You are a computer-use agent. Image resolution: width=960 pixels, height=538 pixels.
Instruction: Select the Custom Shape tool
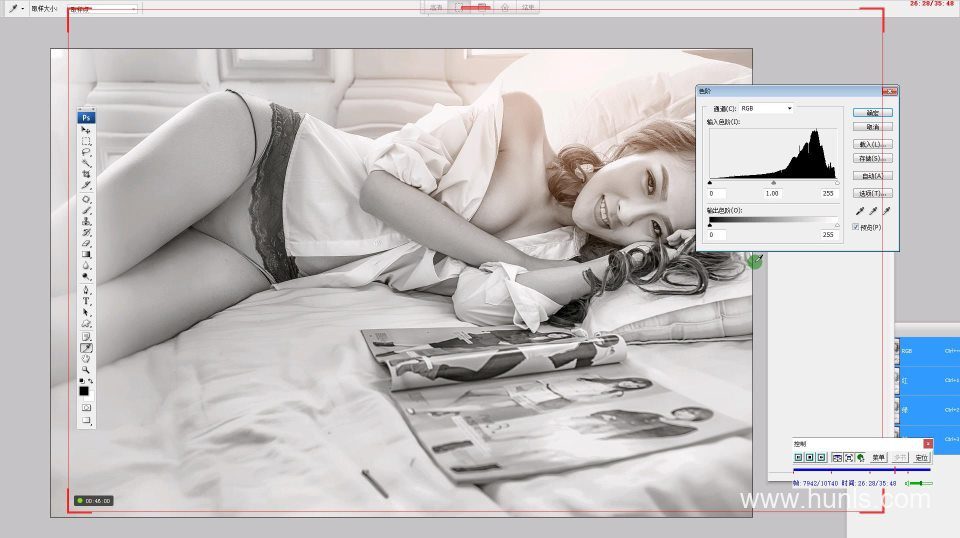(86, 324)
